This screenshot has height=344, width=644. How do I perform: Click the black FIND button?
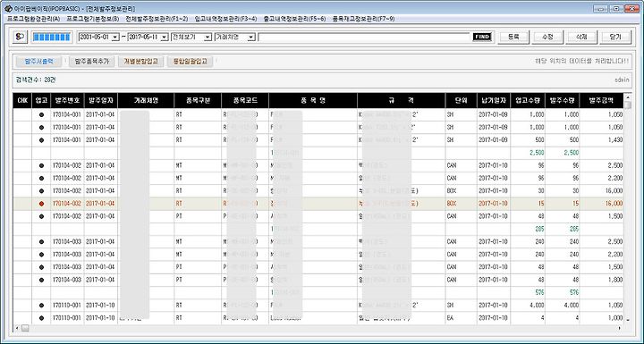pyautogui.click(x=482, y=37)
